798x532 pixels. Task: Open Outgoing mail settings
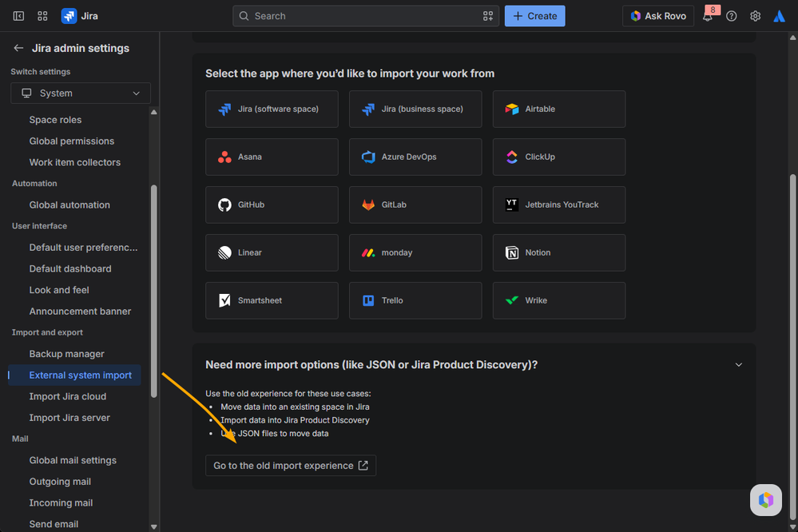[x=60, y=482]
